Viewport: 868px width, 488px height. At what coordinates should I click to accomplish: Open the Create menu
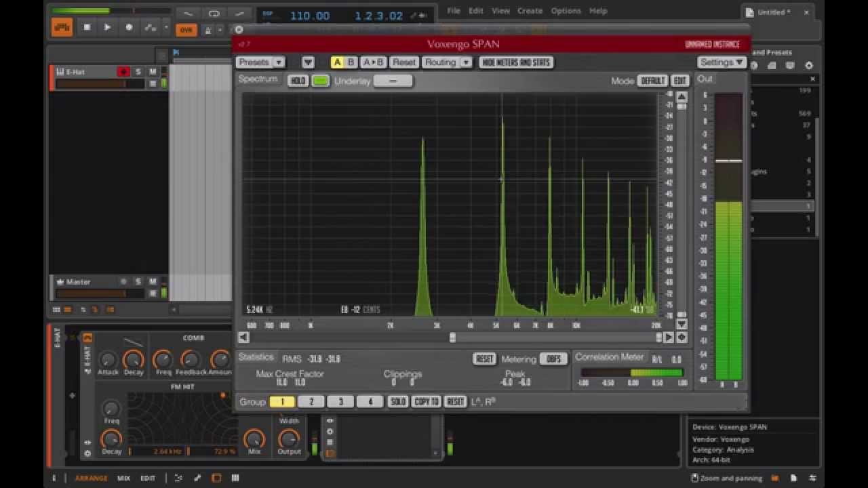(530, 11)
